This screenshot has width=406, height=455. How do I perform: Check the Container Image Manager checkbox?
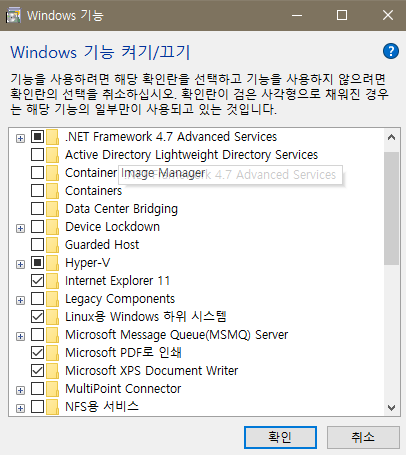(x=37, y=173)
